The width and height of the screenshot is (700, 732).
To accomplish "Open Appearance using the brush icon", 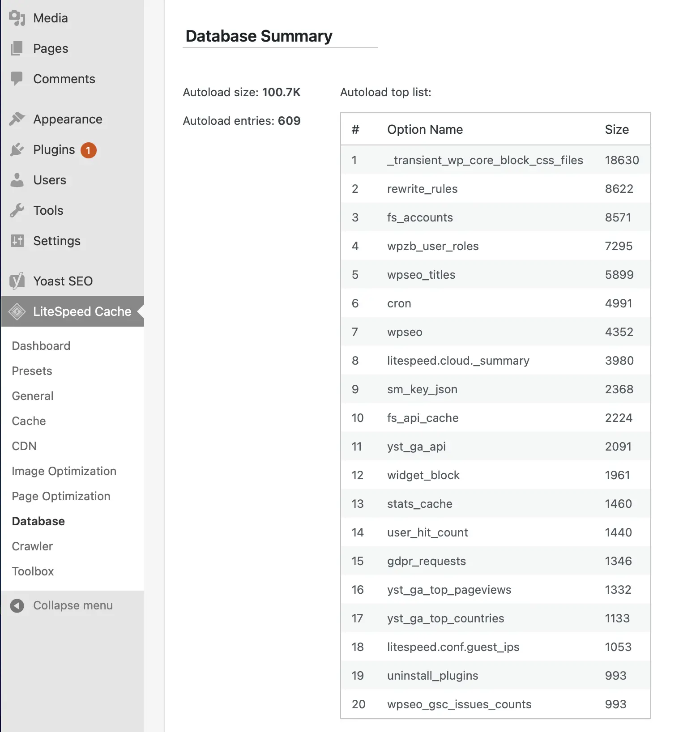I will 17,119.
